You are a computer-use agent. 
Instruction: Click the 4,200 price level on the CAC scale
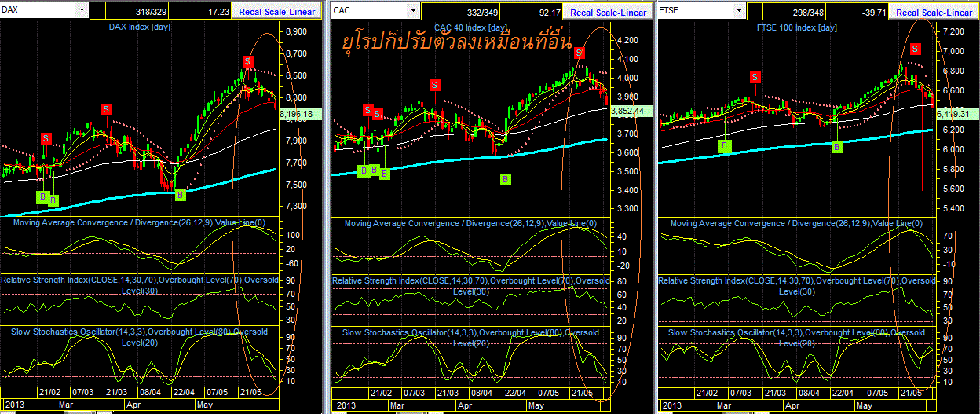point(629,40)
